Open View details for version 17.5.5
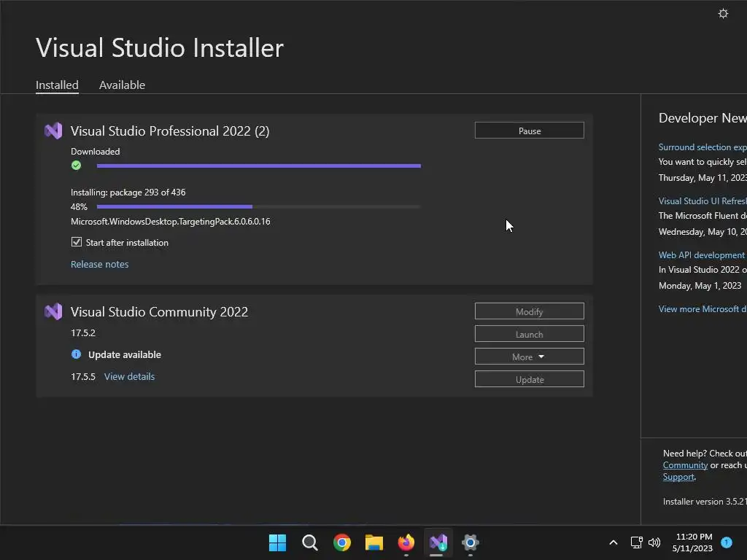747x560 pixels. click(130, 377)
